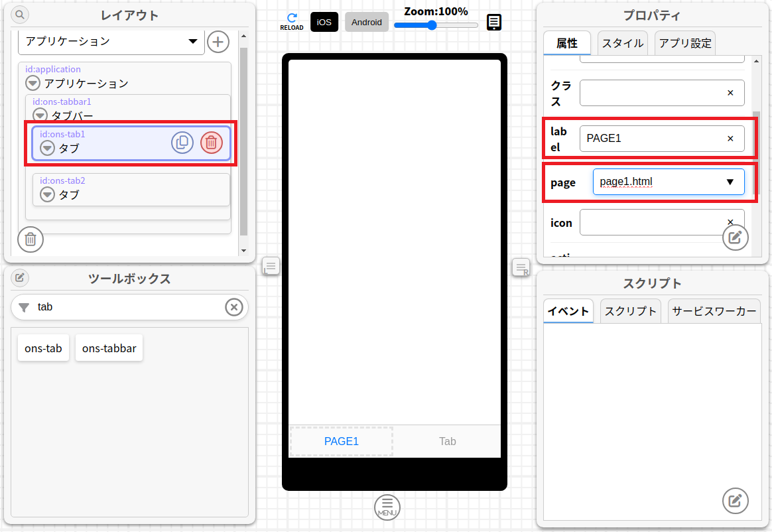Clear the toolbox filter text
772x532 pixels.
(233, 307)
